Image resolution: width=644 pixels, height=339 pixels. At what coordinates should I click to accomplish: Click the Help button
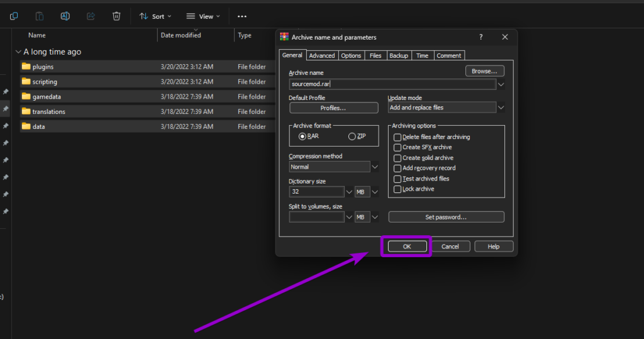coord(494,247)
